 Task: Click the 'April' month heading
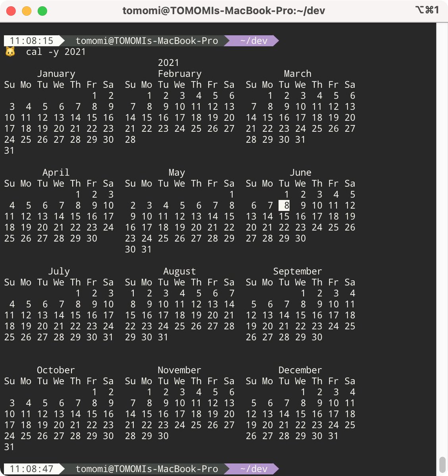[56, 173]
